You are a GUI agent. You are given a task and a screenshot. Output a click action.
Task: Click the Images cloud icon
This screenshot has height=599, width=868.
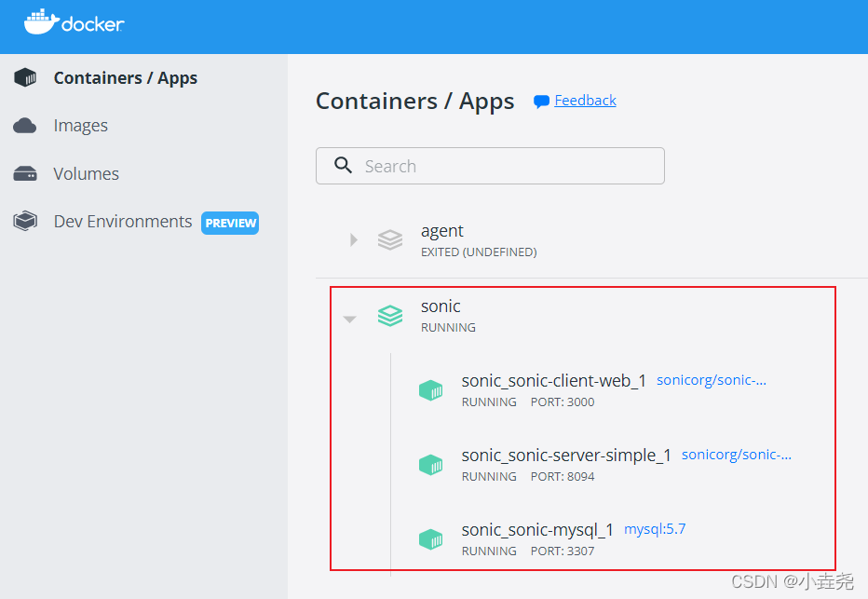tap(25, 126)
